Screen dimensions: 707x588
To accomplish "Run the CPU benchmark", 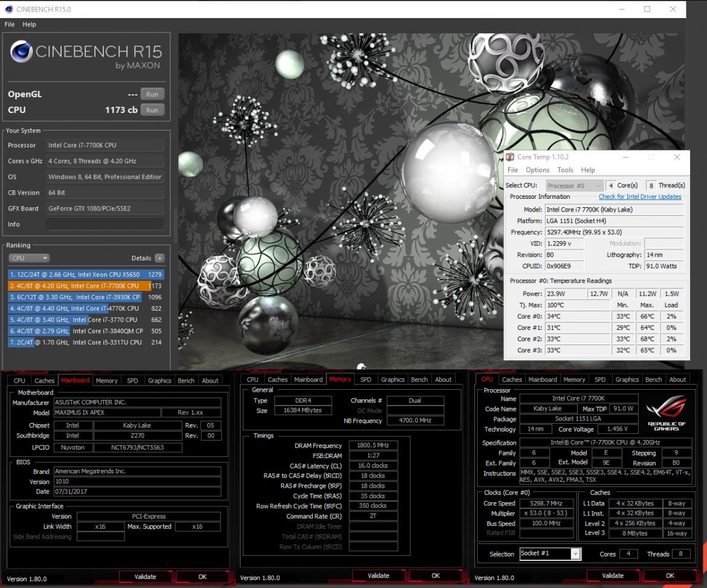I will pyautogui.click(x=152, y=110).
